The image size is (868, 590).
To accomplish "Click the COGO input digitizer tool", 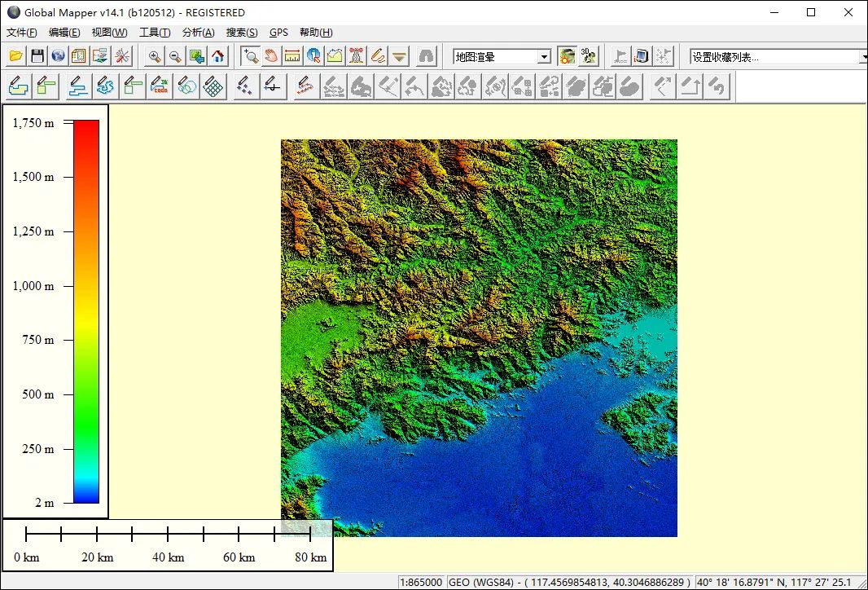I will click(x=160, y=86).
